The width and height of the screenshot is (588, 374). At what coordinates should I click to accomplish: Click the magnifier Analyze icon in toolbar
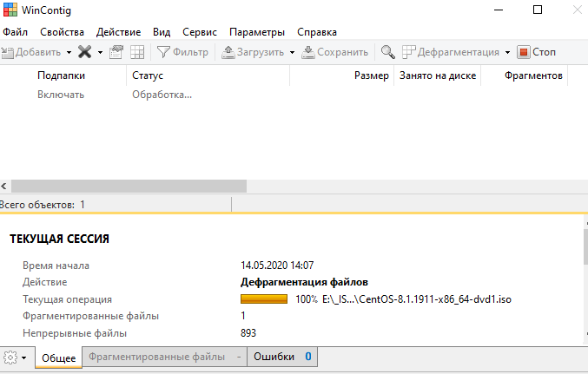pos(388,52)
